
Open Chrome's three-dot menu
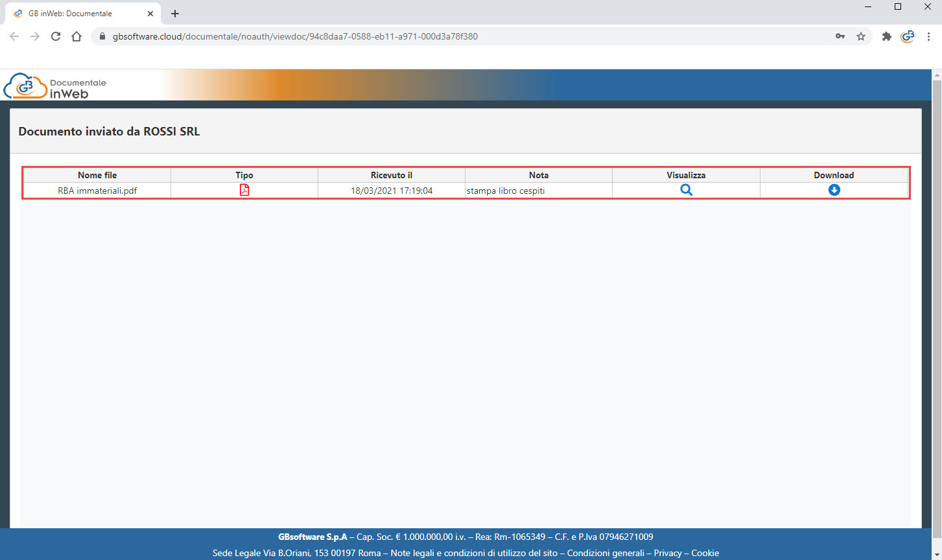(928, 36)
